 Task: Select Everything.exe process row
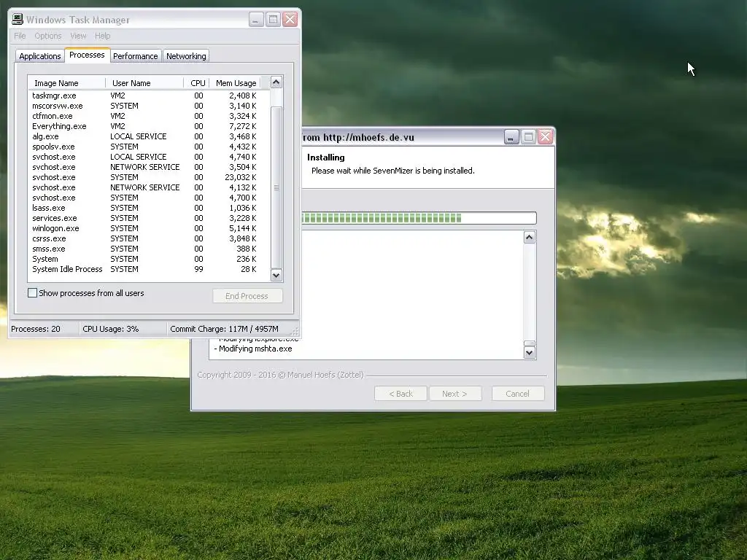(149, 126)
